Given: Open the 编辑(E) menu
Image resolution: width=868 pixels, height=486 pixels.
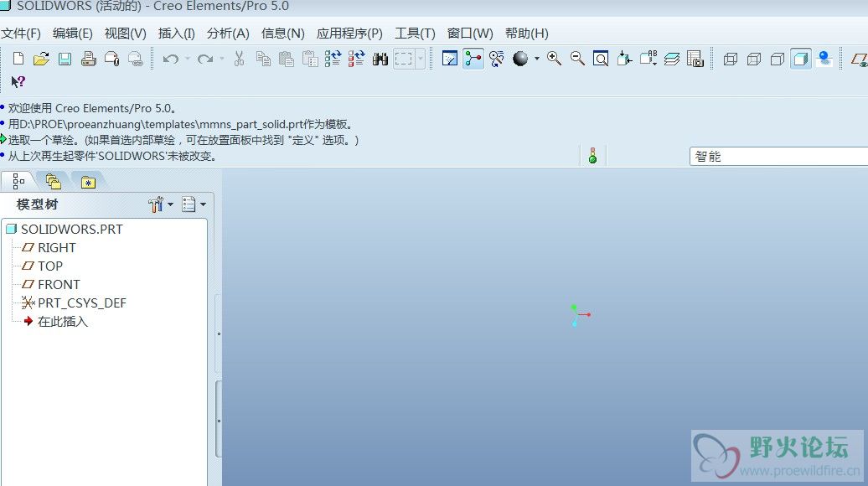Looking at the screenshot, I should click(x=73, y=34).
